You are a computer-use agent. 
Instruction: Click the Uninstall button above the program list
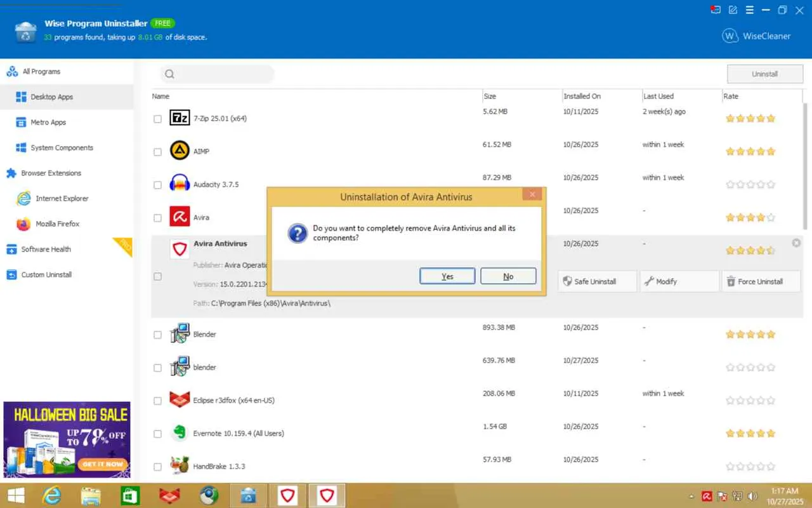click(x=764, y=74)
